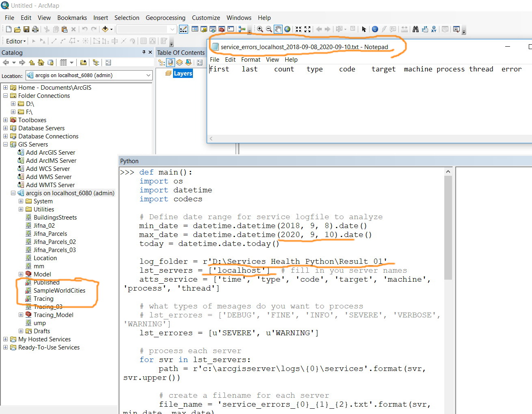
Task: Open Notepad's Format menu
Action: pyautogui.click(x=251, y=60)
